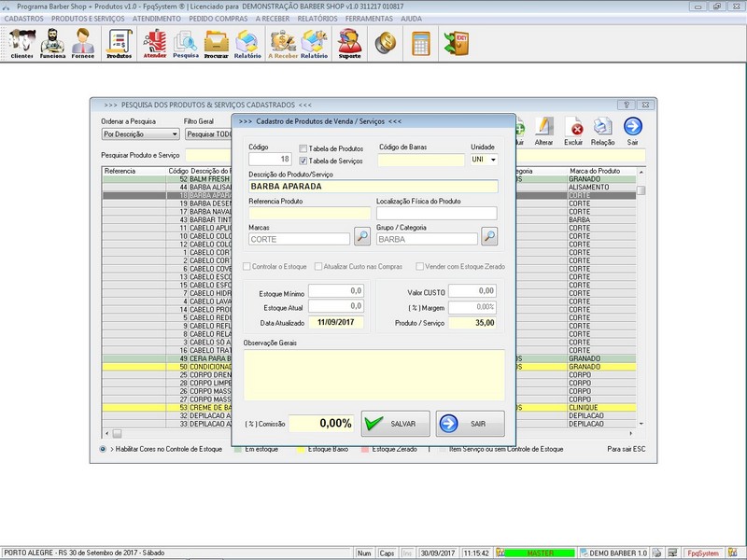Click the magnifier button next to Grupo / Categoria
This screenshot has height=560, width=747.
[x=488, y=237]
